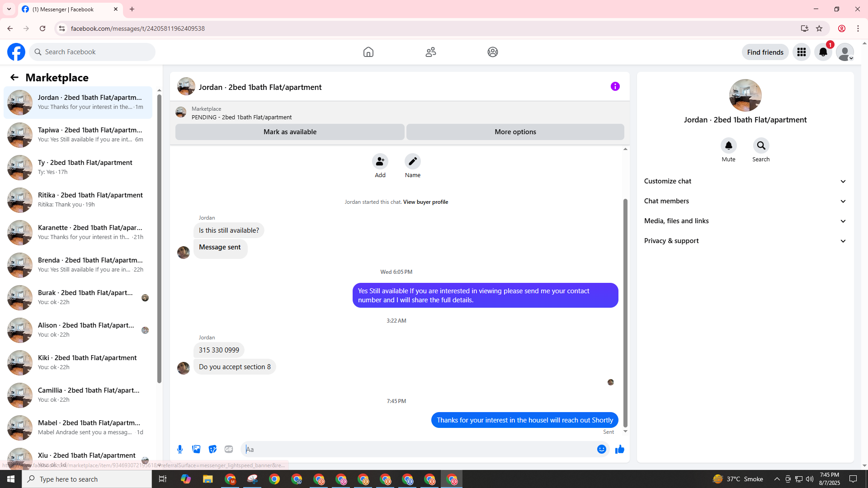Install app icon in address bar
The width and height of the screenshot is (868, 488).
tap(805, 28)
